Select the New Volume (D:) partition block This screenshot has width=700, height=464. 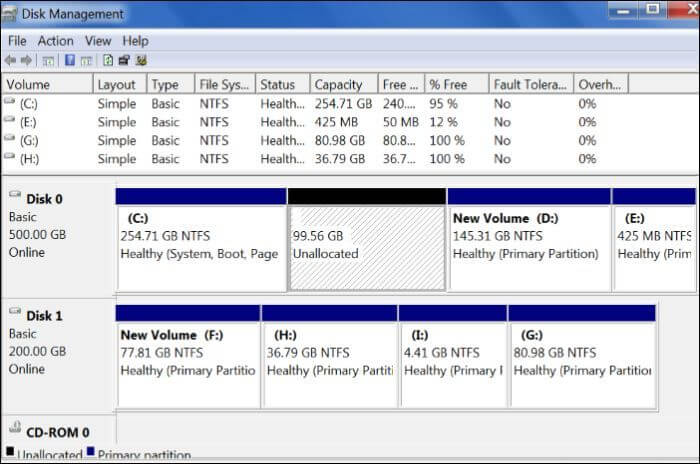[x=529, y=246]
